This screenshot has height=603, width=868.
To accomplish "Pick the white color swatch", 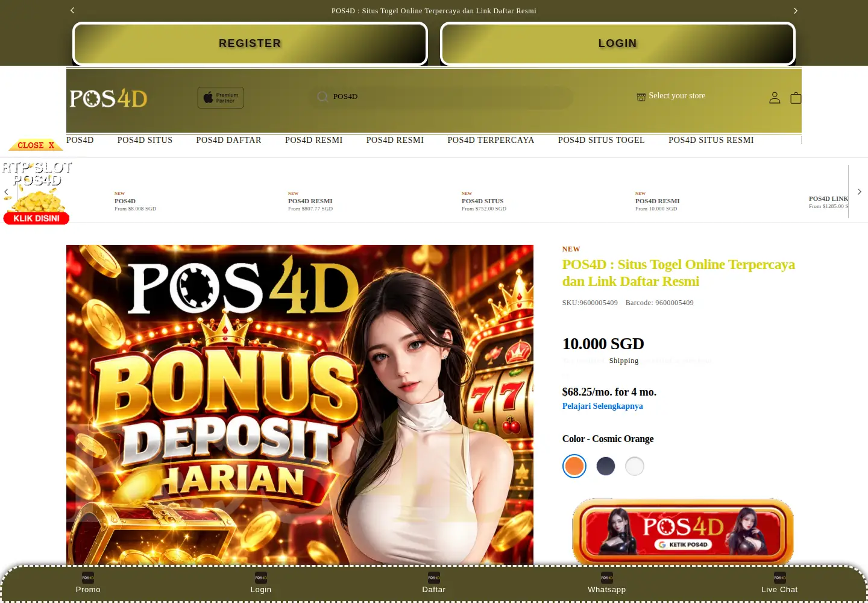I will coord(635,466).
